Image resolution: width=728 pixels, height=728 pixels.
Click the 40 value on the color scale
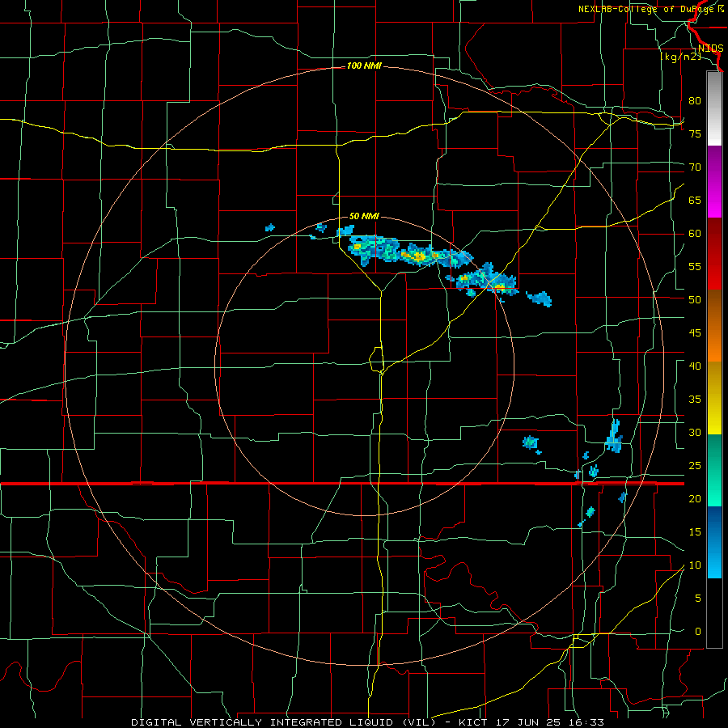(695, 366)
